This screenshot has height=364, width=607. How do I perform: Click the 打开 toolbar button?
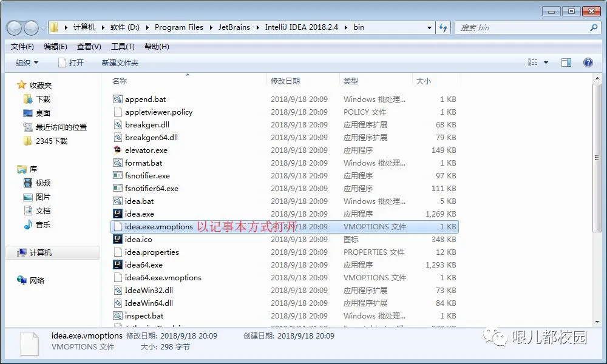[x=71, y=62]
